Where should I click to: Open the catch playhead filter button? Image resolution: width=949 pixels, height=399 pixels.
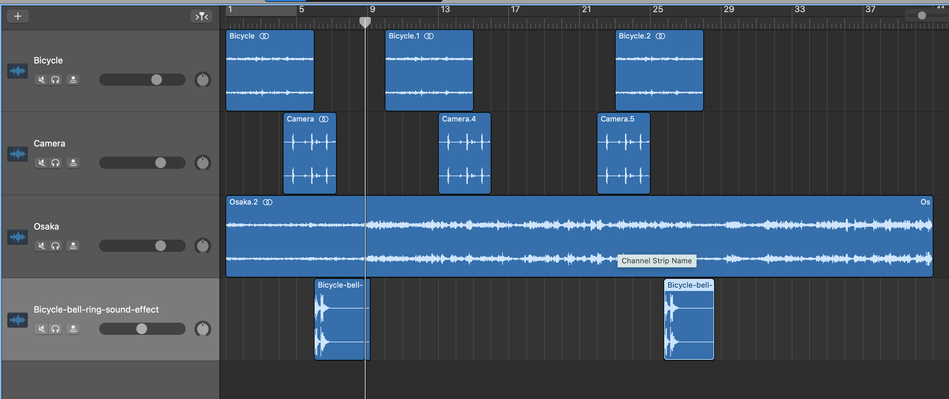pos(201,16)
